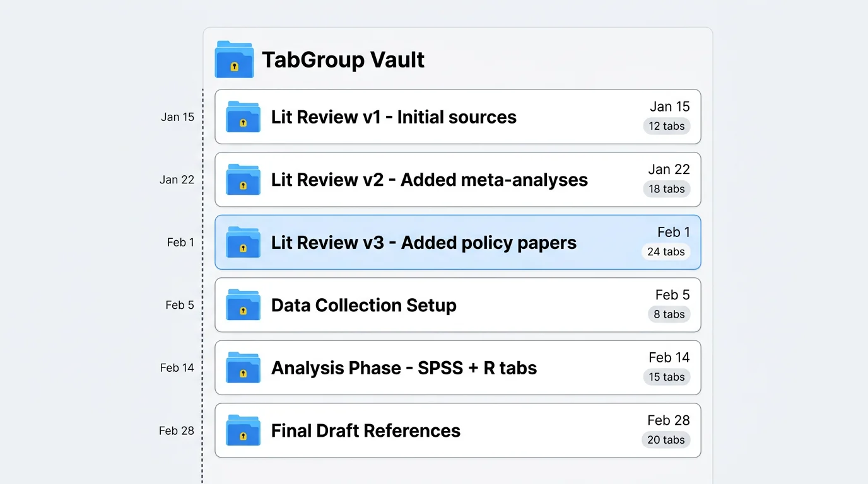
Task: Select the folder icon for Lit Review v1
Action: point(243,117)
